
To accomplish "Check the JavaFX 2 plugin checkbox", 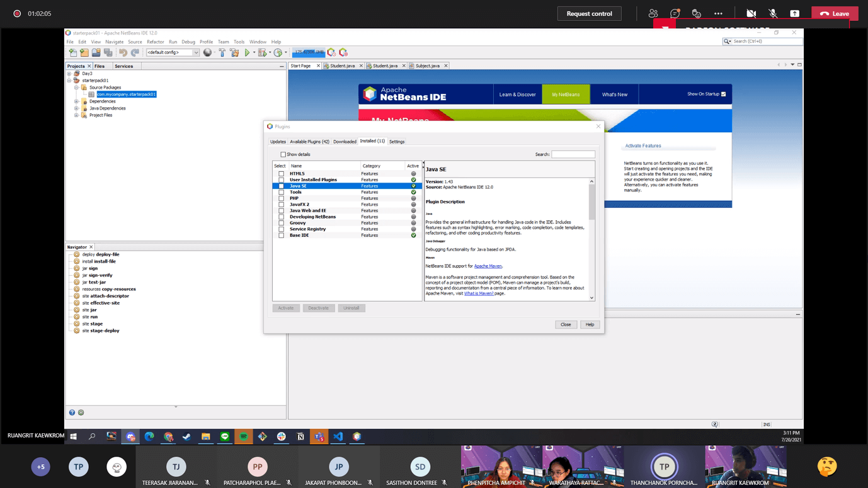I will point(281,205).
